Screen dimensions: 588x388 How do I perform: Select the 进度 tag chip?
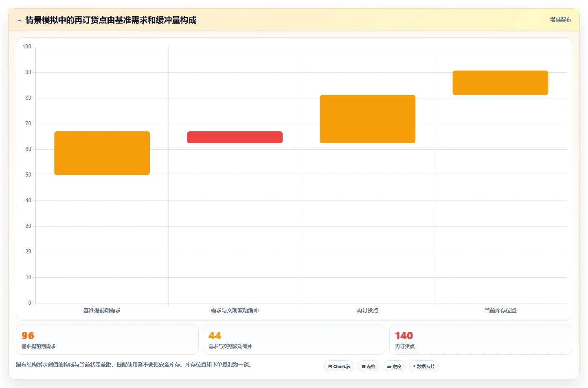[x=394, y=366]
